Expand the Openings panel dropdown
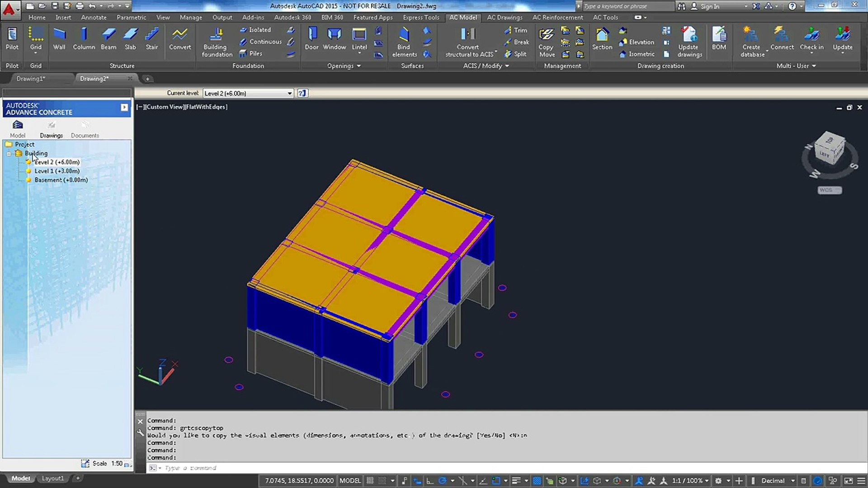Viewport: 868px width, 488px height. click(359, 66)
